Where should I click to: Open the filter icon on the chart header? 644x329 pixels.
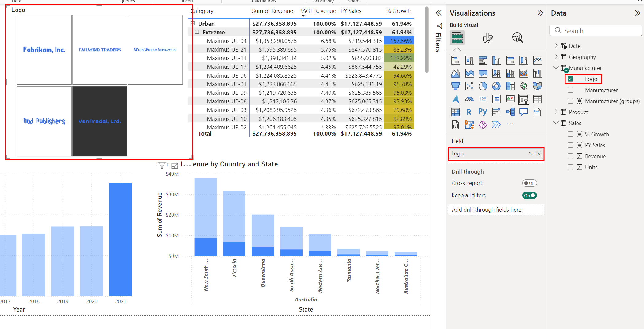tap(162, 166)
